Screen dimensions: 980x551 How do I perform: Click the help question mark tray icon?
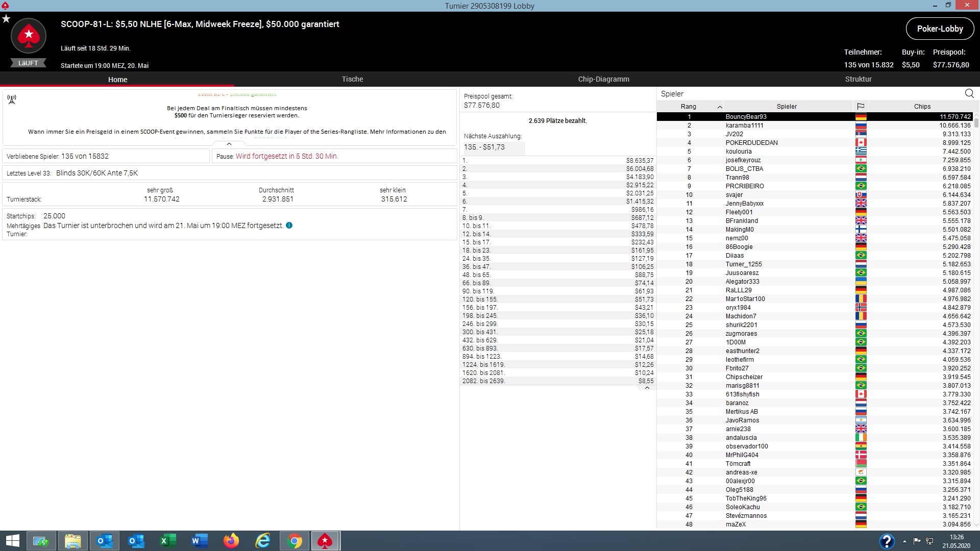[x=887, y=541]
